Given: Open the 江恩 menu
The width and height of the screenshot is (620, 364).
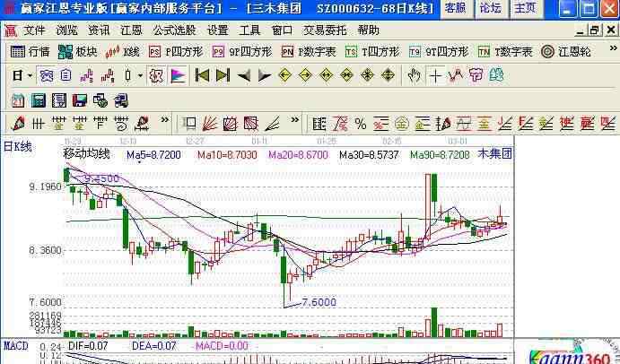Looking at the screenshot, I should coord(131,30).
